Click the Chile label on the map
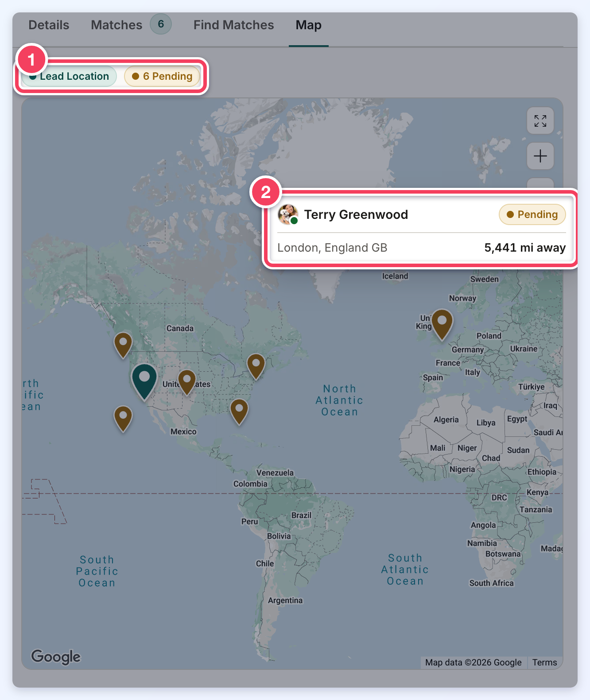Image resolution: width=590 pixels, height=700 pixels. [265, 564]
